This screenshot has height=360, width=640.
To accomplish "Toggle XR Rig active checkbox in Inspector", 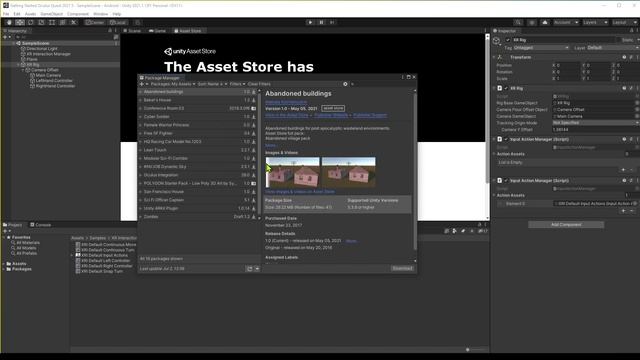I will (508, 40).
